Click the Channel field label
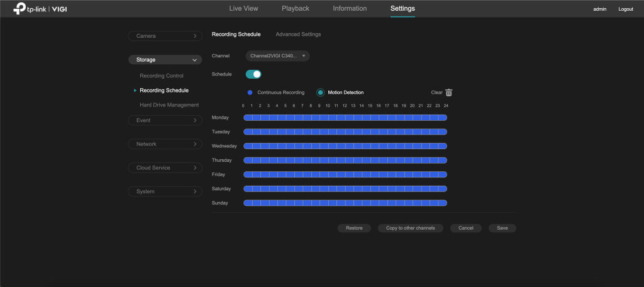644x287 pixels. pos(221,56)
